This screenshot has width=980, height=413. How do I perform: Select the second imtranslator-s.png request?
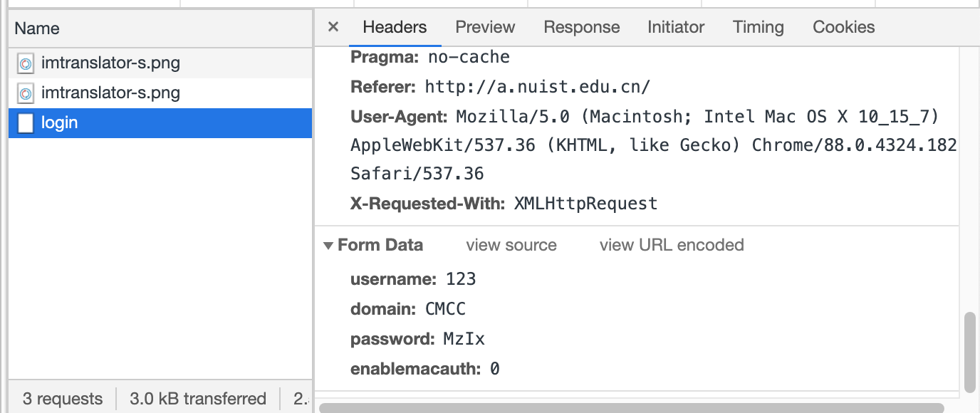click(x=160, y=93)
